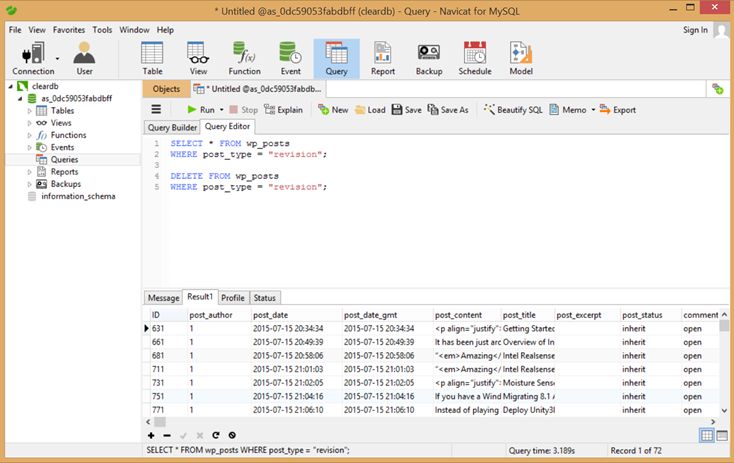Expand the Tables tree node
Screen dimensions: 734x463
(x=27, y=111)
